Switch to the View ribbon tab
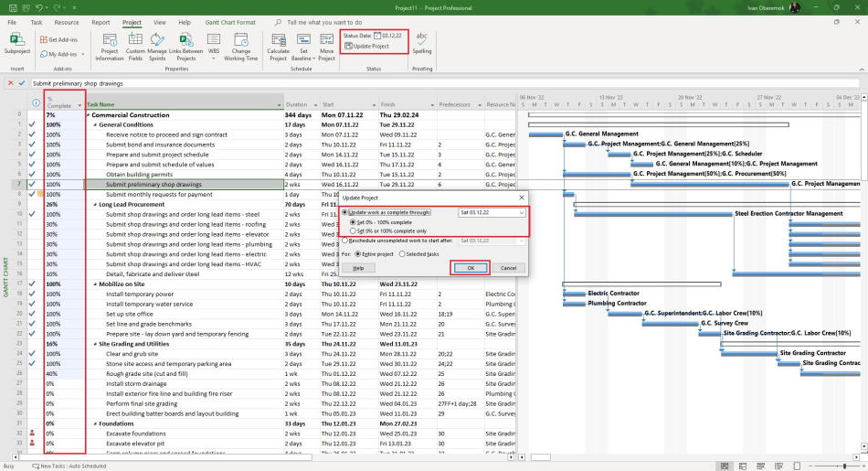 coord(159,22)
